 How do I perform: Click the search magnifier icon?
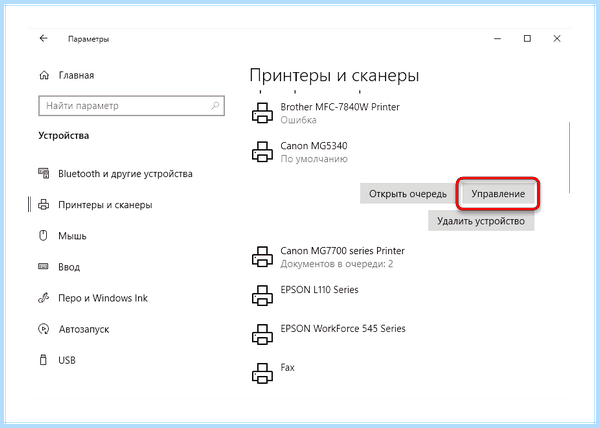[215, 105]
